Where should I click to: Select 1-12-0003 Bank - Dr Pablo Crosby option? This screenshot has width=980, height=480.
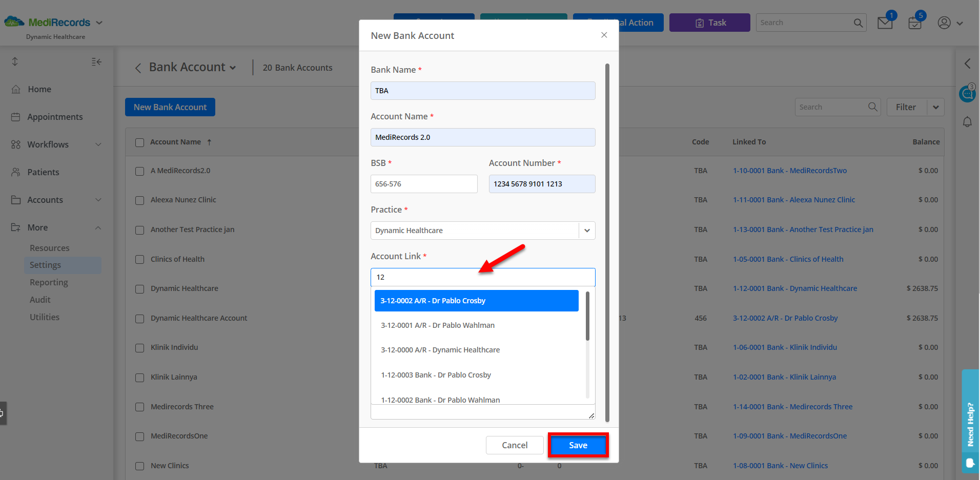[477, 375]
